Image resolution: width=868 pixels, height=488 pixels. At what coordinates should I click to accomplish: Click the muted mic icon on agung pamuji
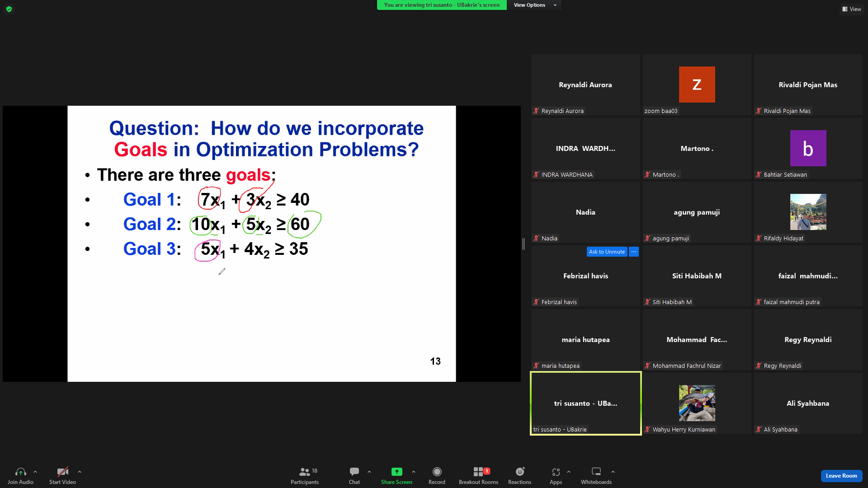pos(647,238)
